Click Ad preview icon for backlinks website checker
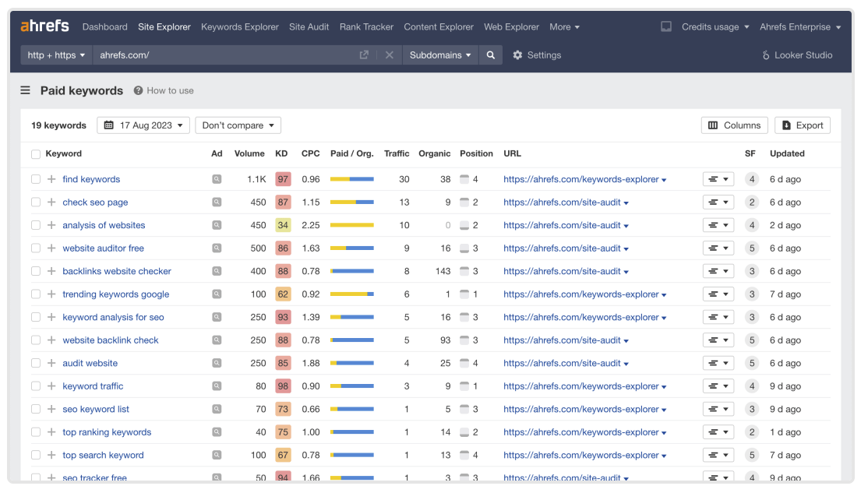This screenshot has height=493, width=868. click(x=217, y=271)
